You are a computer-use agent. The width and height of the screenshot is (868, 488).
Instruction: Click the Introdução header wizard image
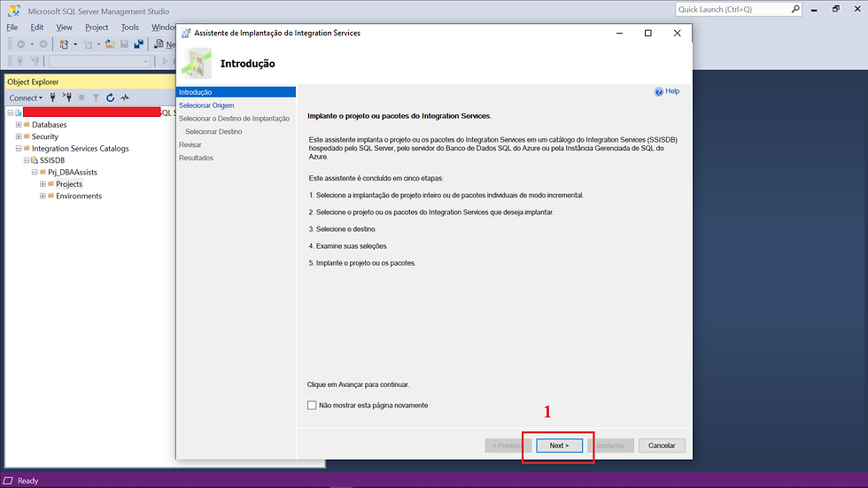(x=197, y=63)
